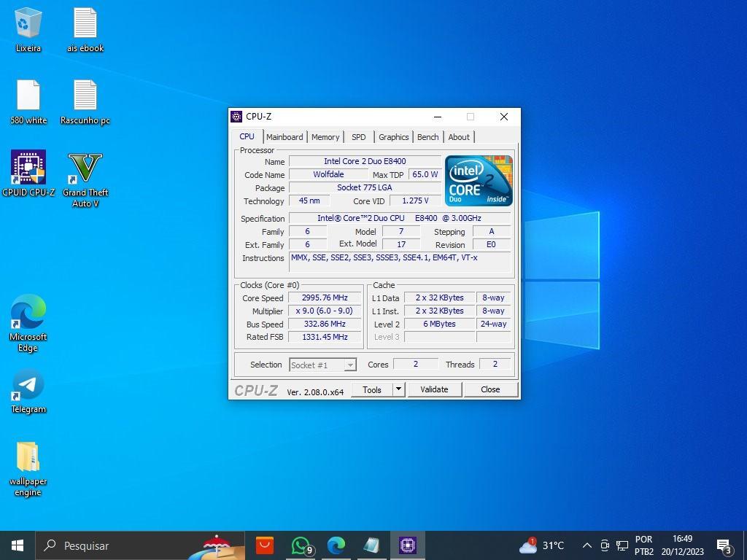
Task: Open Microsoft Edge from the taskbar
Action: pyautogui.click(x=336, y=545)
